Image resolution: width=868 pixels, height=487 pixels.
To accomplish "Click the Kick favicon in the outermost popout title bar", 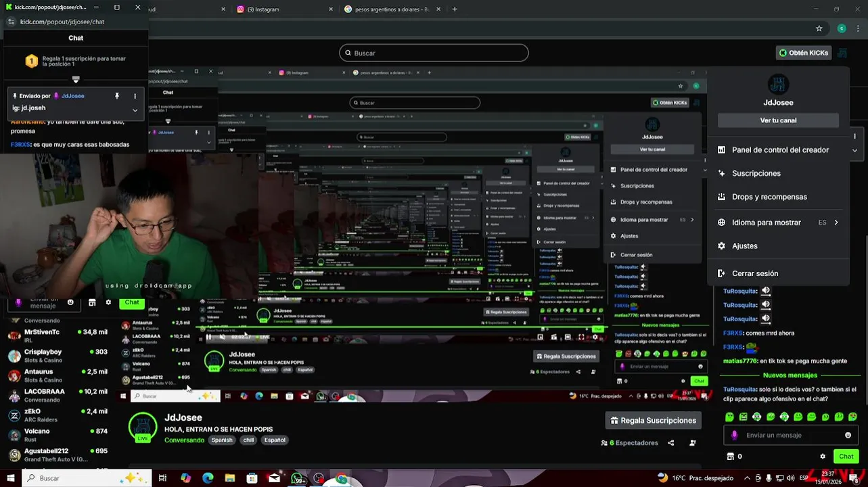I will coord(9,7).
